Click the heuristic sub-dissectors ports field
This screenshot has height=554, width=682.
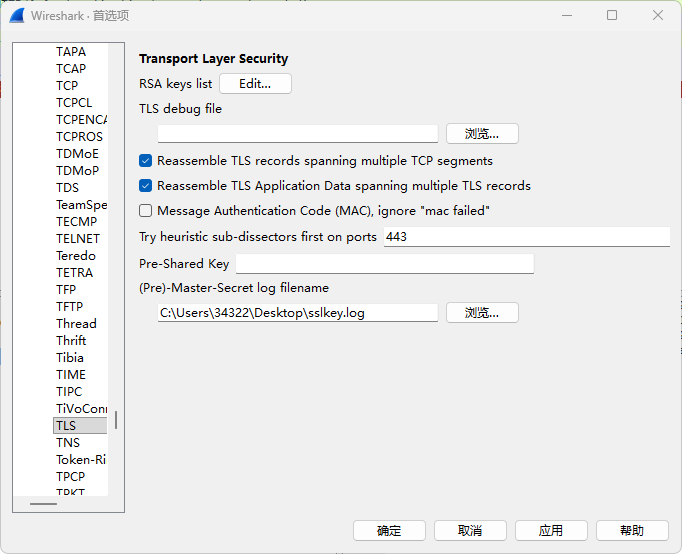(527, 237)
